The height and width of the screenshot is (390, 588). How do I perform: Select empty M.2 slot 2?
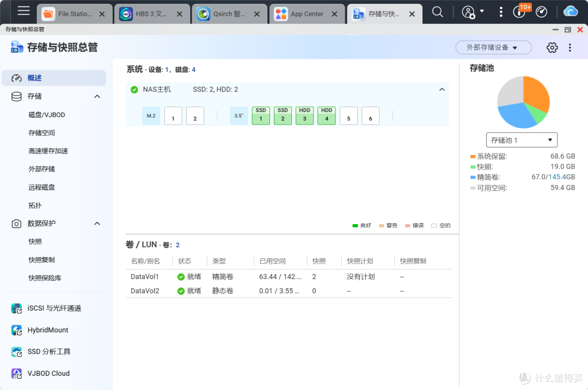pos(195,116)
